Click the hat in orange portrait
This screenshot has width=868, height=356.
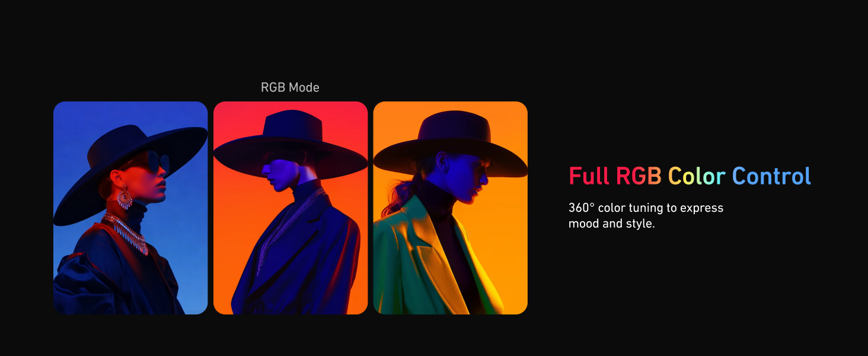(451, 144)
